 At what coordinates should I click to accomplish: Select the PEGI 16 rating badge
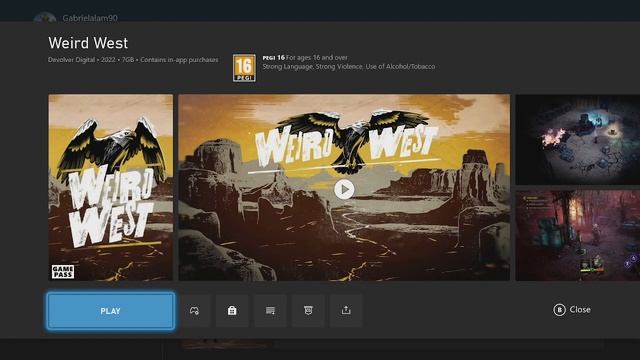[x=244, y=68]
